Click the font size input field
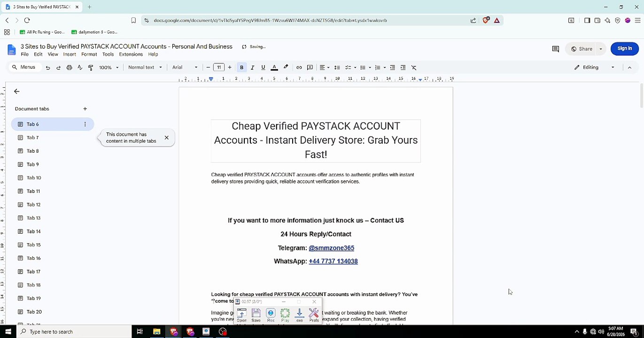Viewport: 644px width, 338px height. point(219,68)
